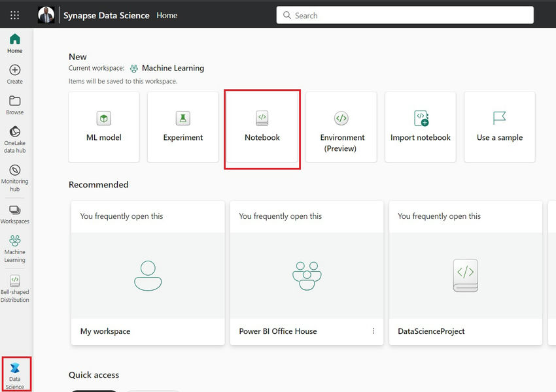
Task: Click the workspace icon beside Machine Learning
Action: [133, 68]
